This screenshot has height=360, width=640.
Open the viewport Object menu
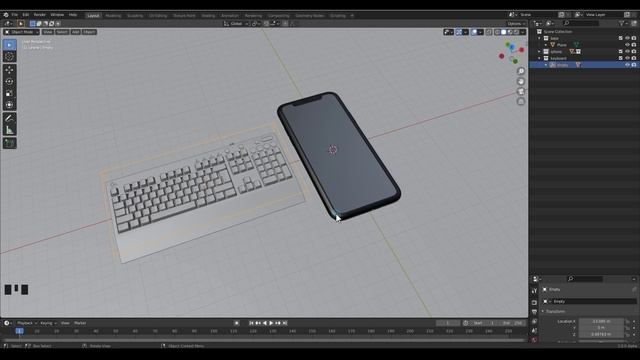click(x=89, y=32)
